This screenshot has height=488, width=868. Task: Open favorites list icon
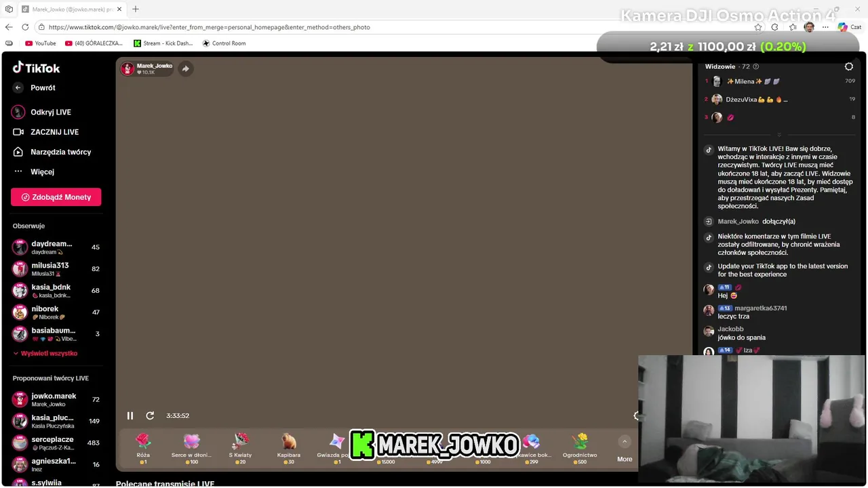point(793,27)
